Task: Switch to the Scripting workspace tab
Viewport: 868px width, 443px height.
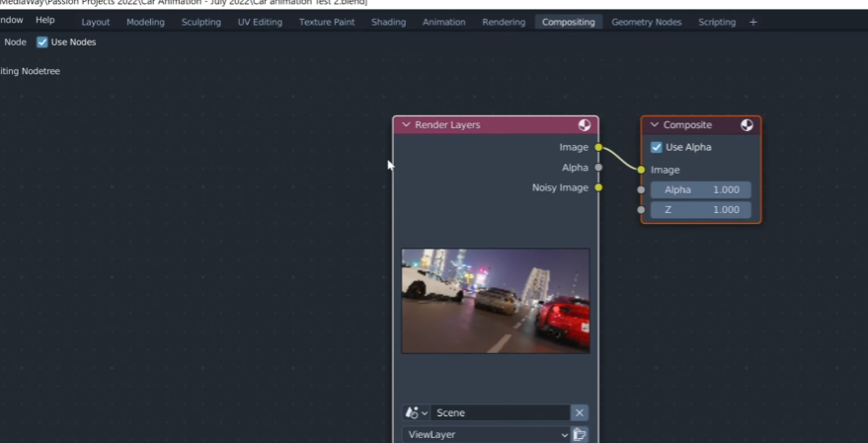Action: (717, 22)
